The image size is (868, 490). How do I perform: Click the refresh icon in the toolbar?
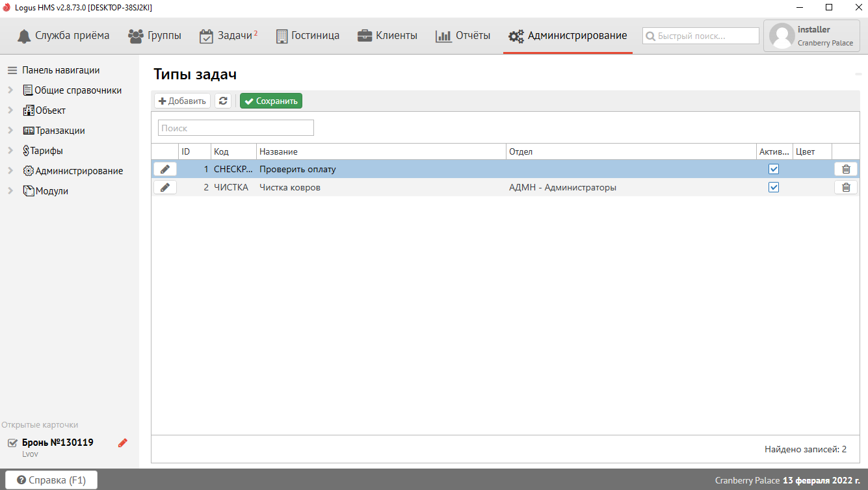223,101
